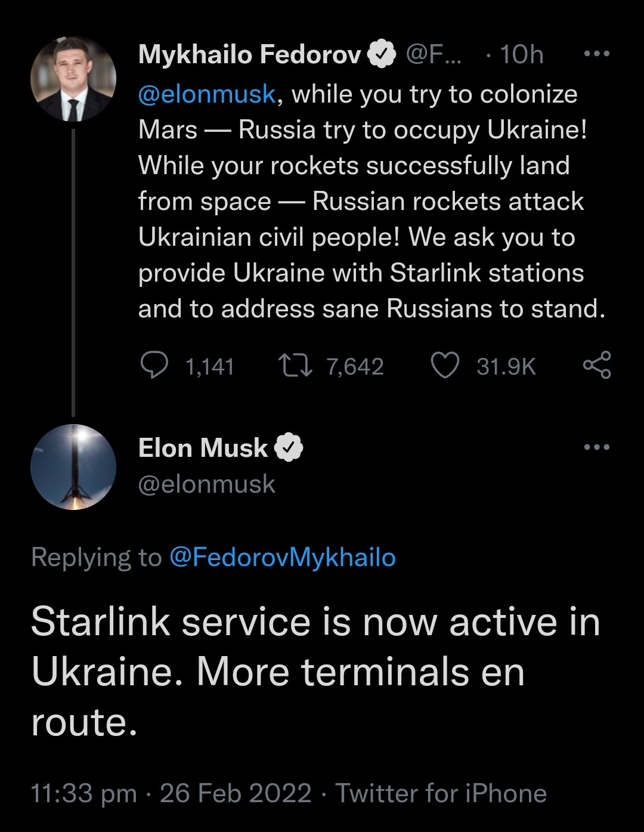Tap Elon Musk's verified badge
This screenshot has height=832, width=644.
click(289, 448)
